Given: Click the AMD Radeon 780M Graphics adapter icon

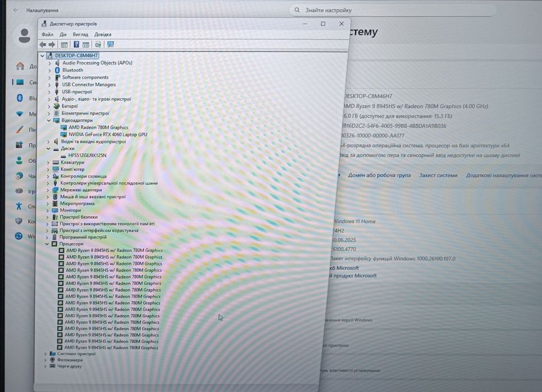Looking at the screenshot, I should (64, 127).
